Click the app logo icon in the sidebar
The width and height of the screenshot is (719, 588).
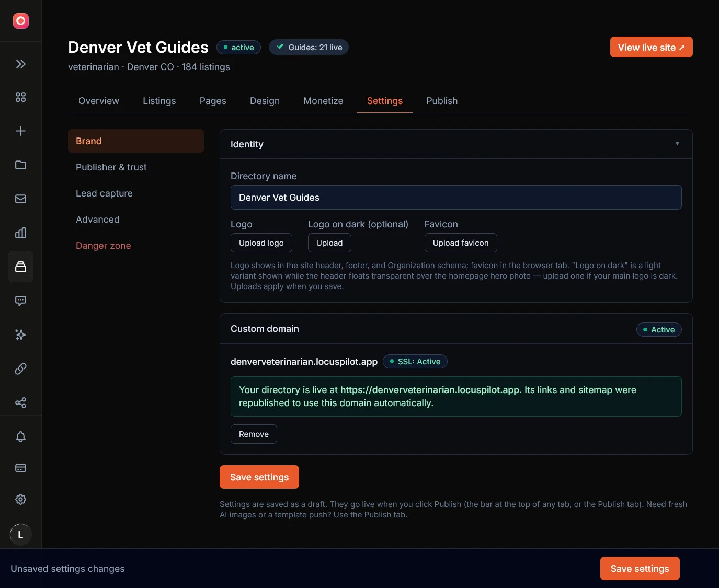point(21,21)
